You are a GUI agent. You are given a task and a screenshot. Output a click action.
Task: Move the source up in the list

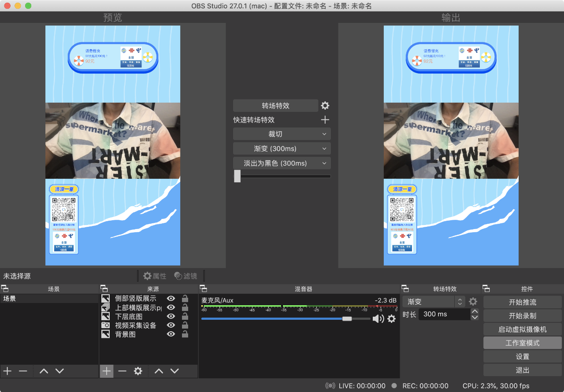(159, 371)
